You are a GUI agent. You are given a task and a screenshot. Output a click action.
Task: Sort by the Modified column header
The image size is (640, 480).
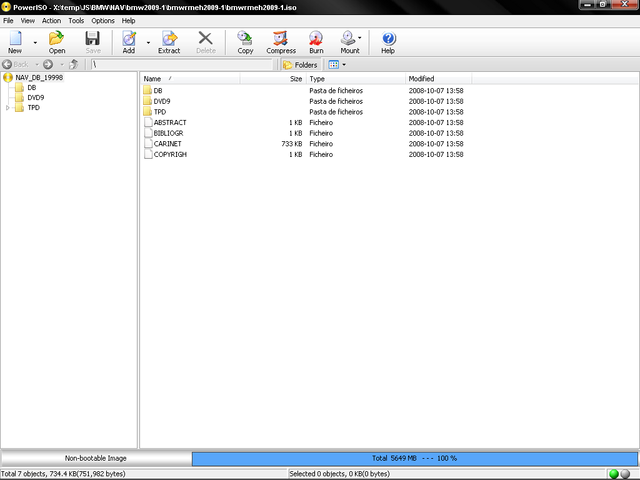click(x=438, y=79)
